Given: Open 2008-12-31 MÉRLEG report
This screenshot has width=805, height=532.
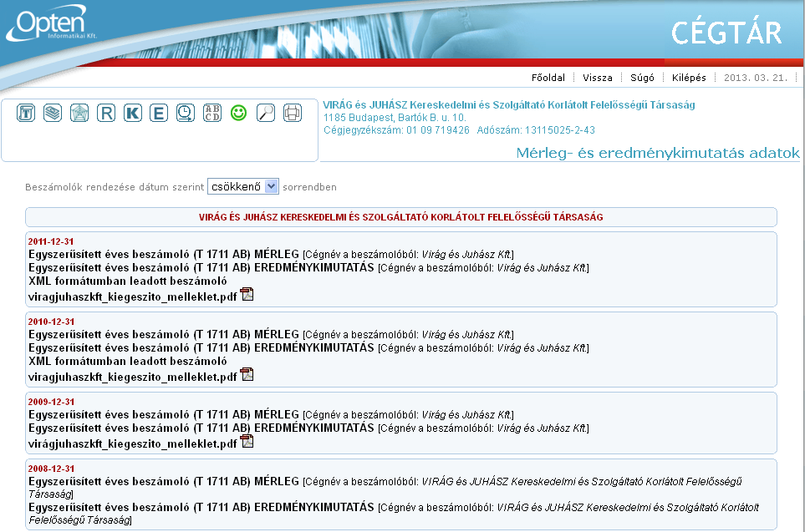Looking at the screenshot, I should pos(164,481).
